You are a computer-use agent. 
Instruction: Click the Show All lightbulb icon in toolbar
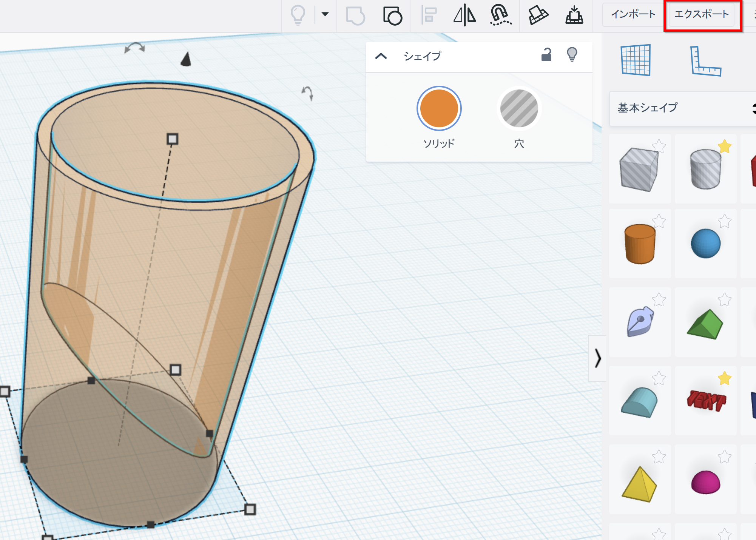[x=298, y=15]
